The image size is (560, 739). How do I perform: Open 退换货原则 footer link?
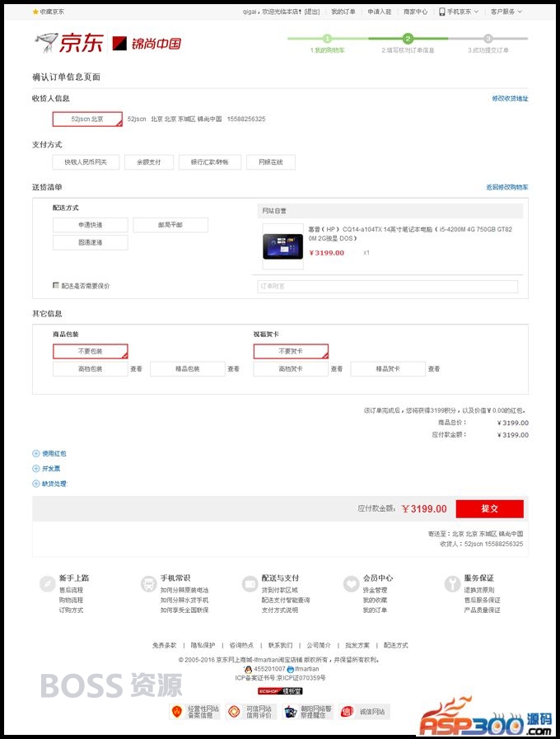[479, 590]
